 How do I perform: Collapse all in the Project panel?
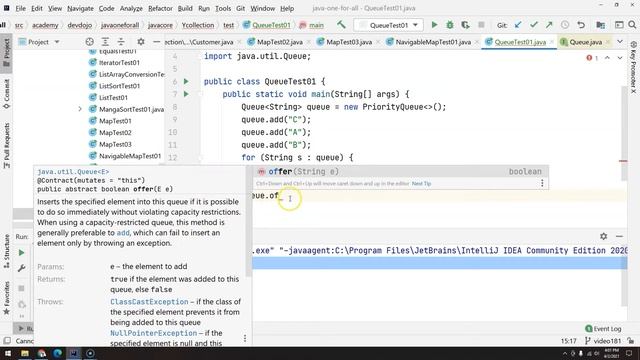[121, 42]
